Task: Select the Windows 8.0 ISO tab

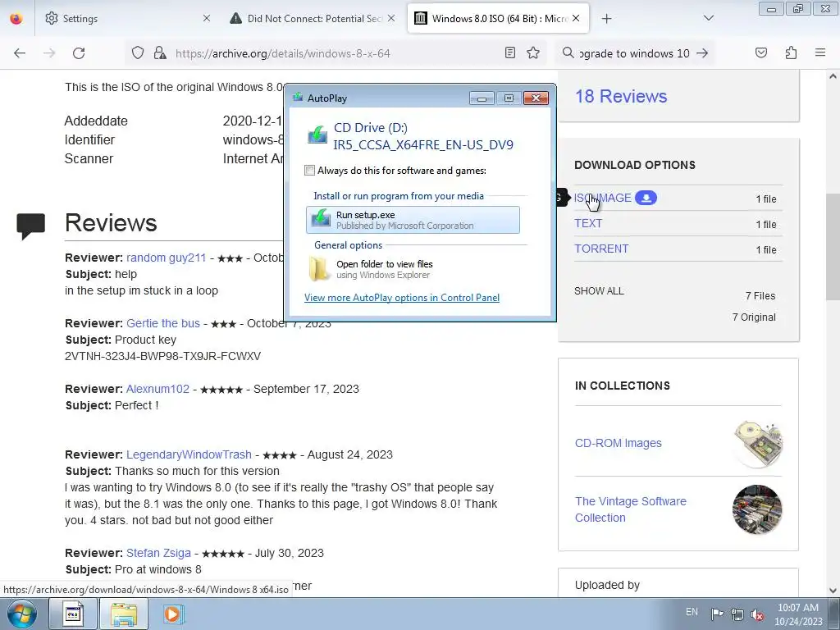Action: click(498, 18)
